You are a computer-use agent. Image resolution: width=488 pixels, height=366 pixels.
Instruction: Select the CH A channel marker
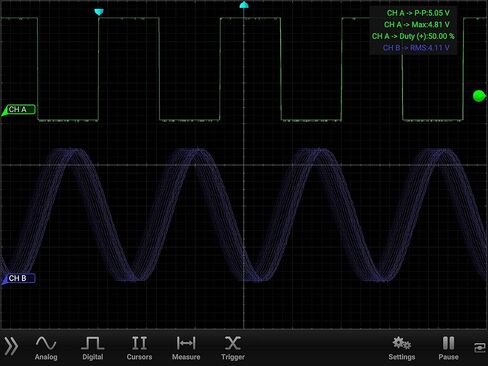point(18,110)
